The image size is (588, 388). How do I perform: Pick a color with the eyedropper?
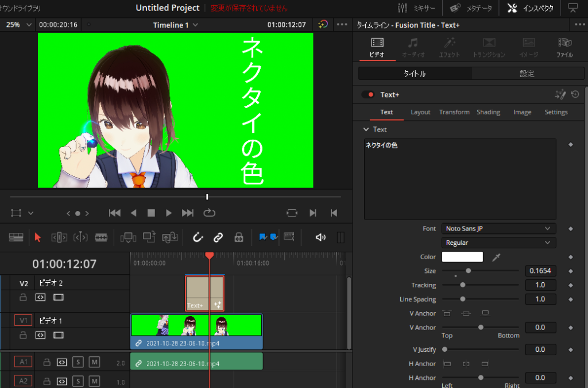click(496, 257)
